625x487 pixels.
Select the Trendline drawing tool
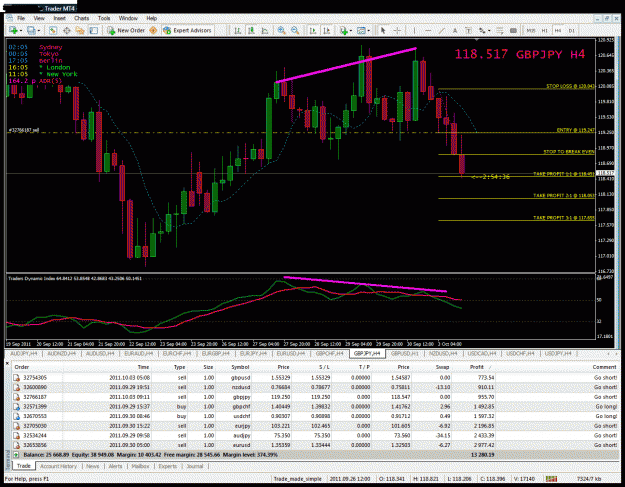point(442,30)
